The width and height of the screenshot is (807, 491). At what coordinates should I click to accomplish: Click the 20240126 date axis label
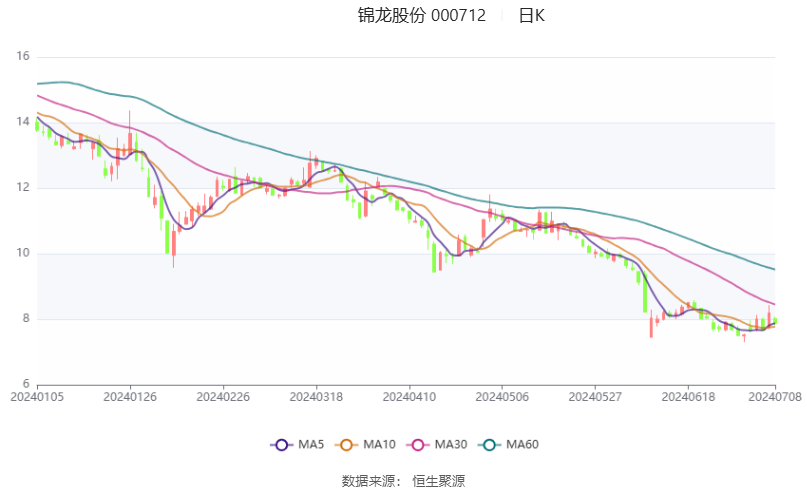tap(130, 397)
